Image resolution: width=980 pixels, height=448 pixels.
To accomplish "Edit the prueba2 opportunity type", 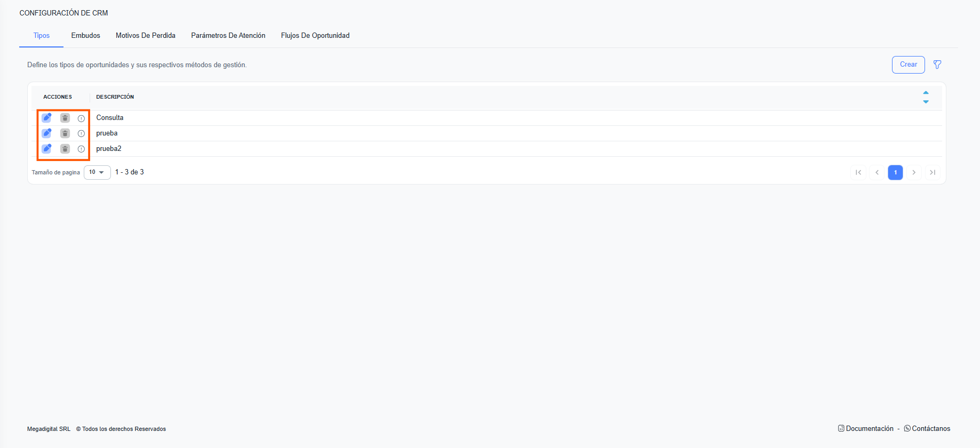I will pos(47,149).
